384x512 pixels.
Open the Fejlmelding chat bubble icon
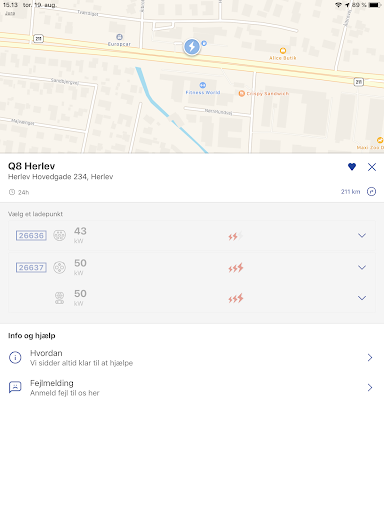click(x=15, y=387)
